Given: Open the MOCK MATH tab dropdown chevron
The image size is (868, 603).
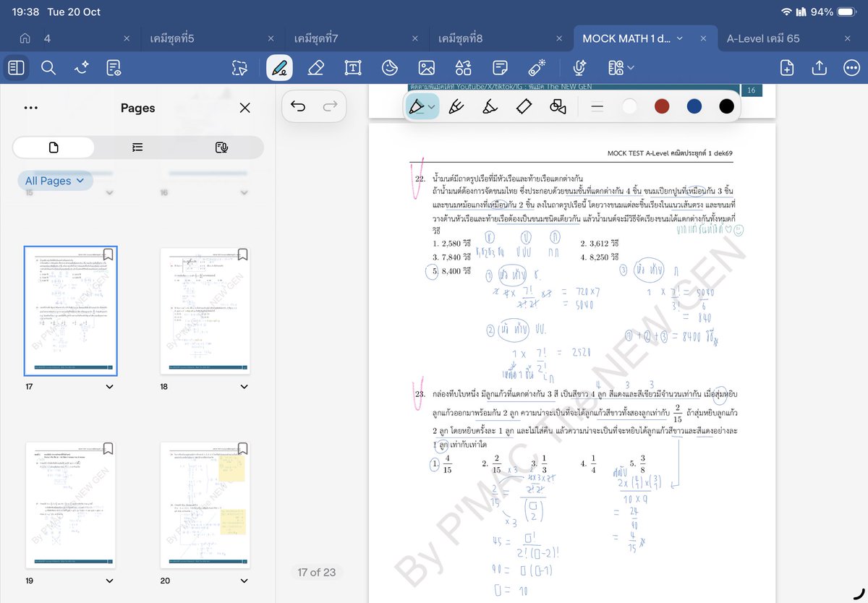Looking at the screenshot, I should 679,38.
